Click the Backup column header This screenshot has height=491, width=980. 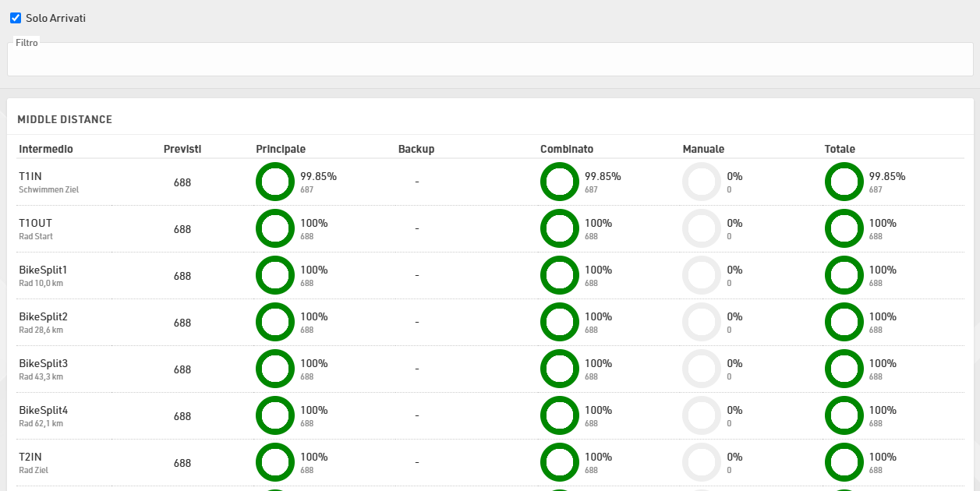click(416, 149)
